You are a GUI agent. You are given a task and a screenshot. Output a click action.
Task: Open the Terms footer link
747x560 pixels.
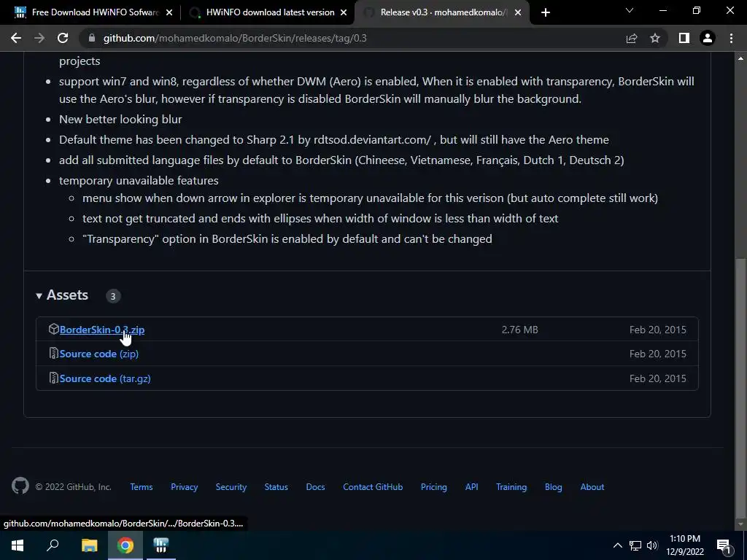[142, 487]
